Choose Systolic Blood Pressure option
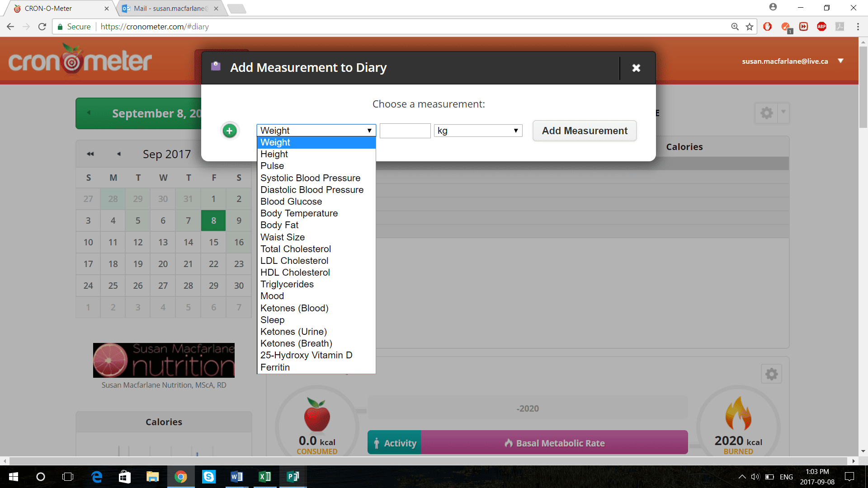The image size is (868, 488). (316, 178)
